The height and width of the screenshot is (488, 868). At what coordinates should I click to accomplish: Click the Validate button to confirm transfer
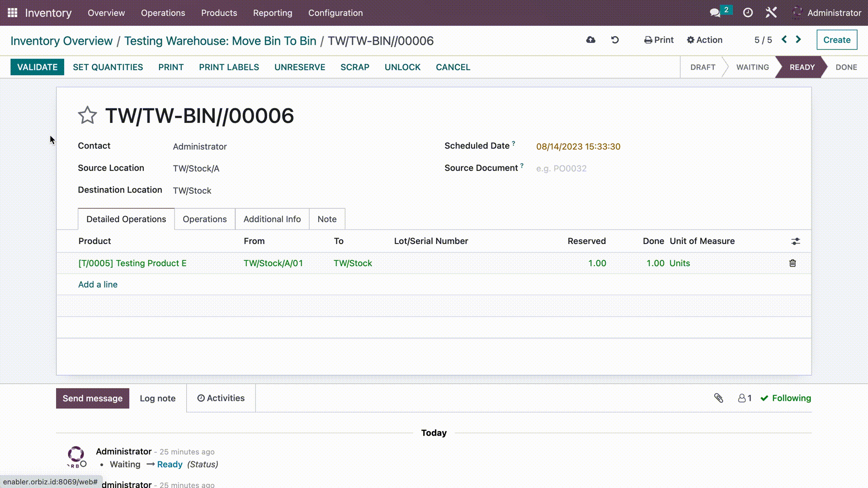click(x=37, y=67)
